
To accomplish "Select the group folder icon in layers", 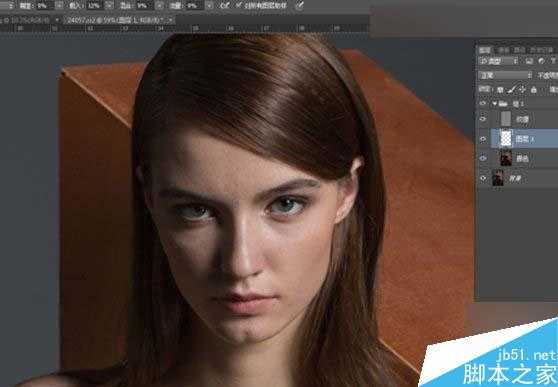I will coord(503,104).
